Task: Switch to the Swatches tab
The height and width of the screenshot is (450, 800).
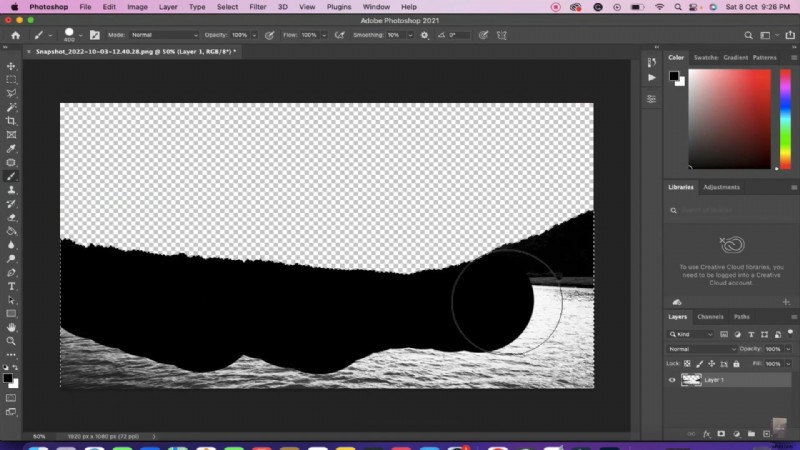Action: point(706,58)
